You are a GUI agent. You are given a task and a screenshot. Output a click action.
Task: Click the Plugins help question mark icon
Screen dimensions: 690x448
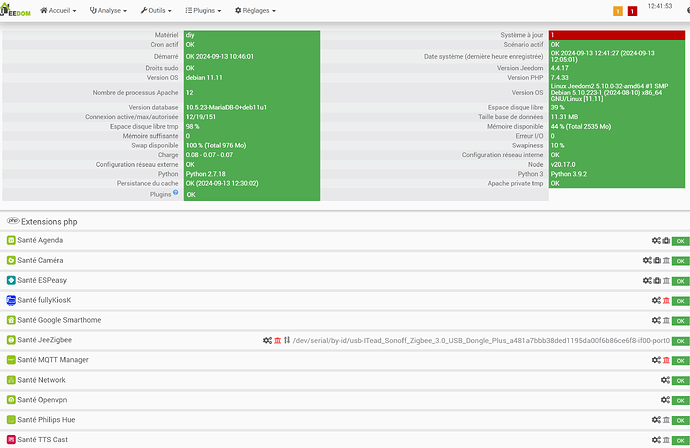176,193
